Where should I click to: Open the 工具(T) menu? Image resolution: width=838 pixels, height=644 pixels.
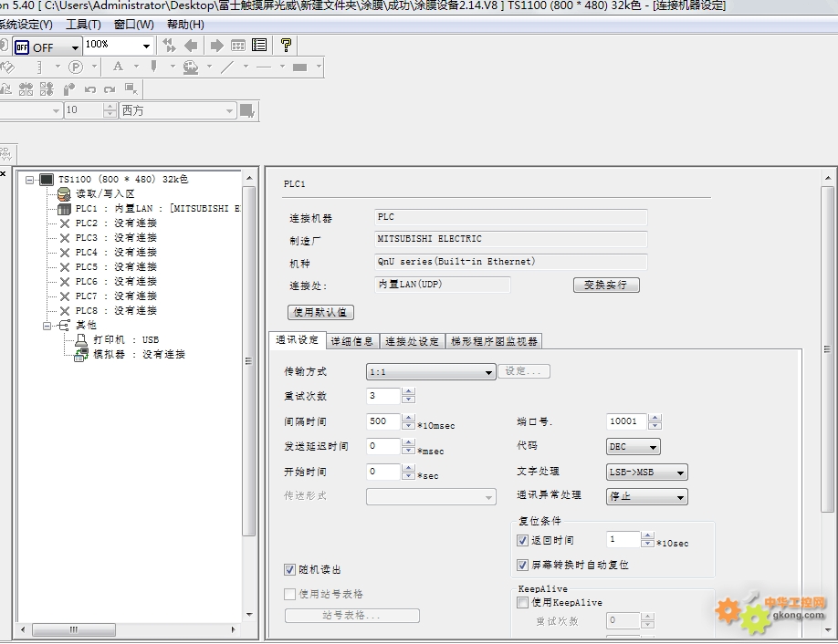tap(83, 24)
